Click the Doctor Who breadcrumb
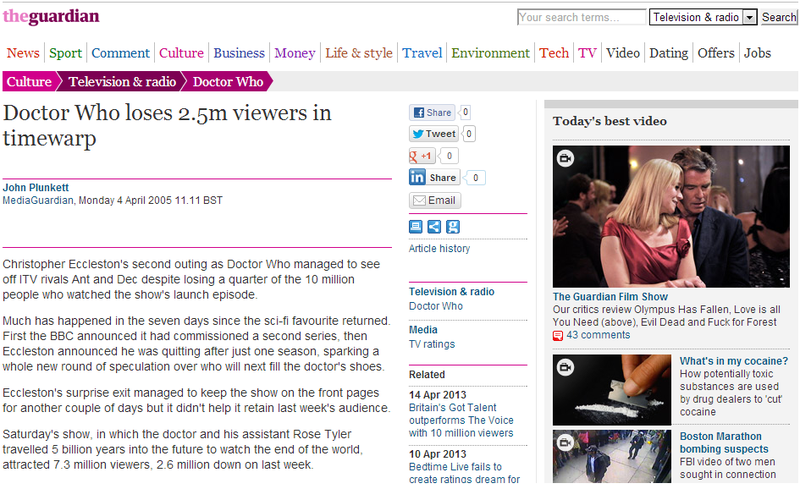Image resolution: width=800 pixels, height=489 pixels. click(x=228, y=82)
